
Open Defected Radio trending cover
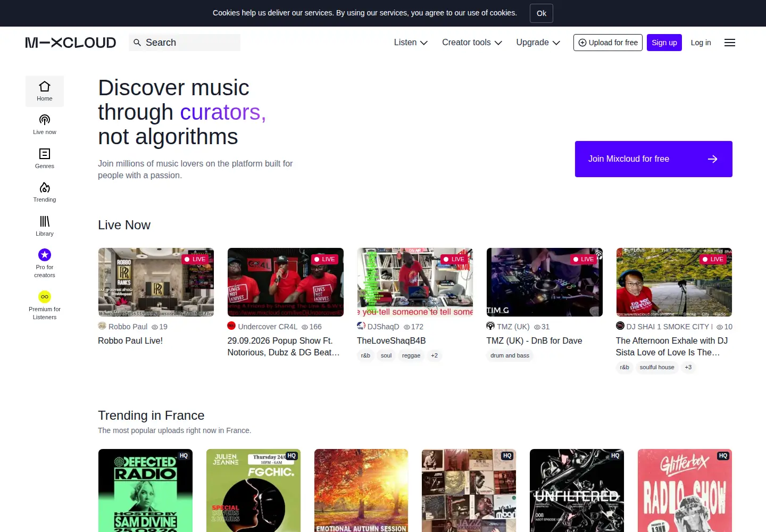coord(145,491)
